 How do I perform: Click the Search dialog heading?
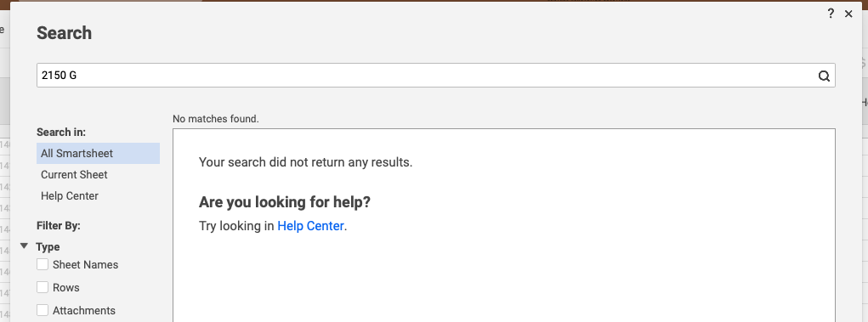[x=65, y=32]
